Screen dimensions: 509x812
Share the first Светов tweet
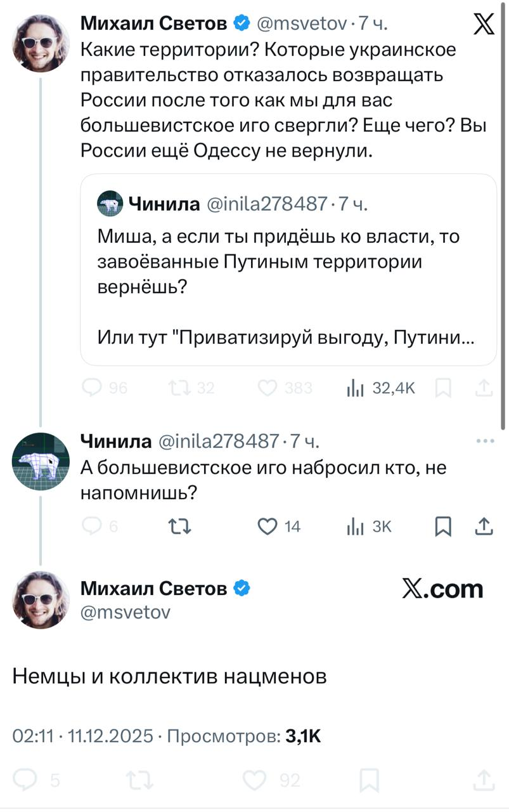(484, 388)
